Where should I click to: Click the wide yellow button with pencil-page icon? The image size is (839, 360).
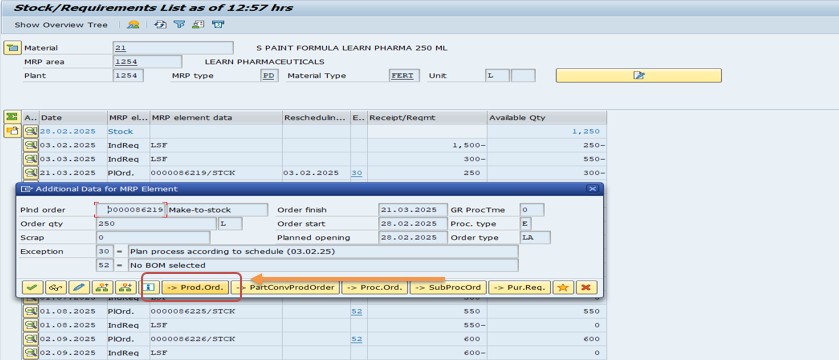638,75
